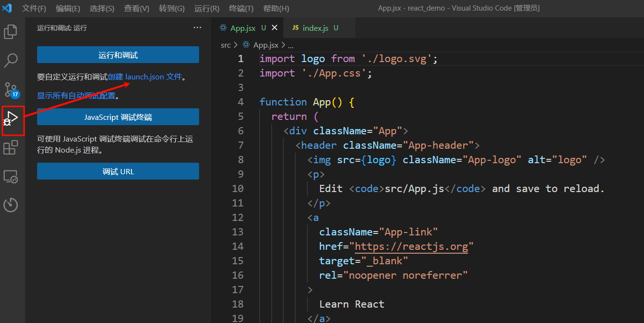Click the src breadcrumb segment
This screenshot has height=323, width=644.
226,45
